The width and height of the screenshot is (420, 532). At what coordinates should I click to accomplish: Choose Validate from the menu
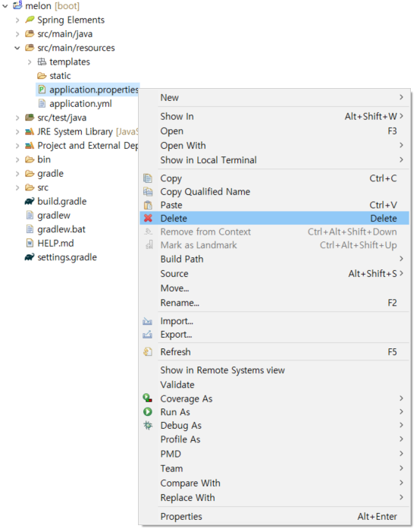click(x=274, y=385)
